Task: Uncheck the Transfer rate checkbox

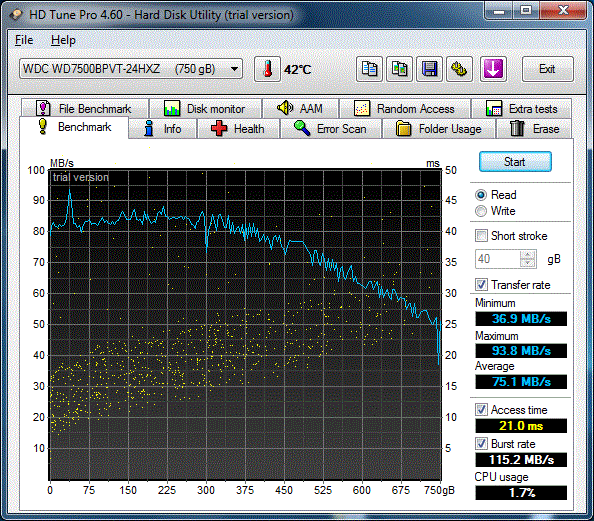Action: coord(481,285)
